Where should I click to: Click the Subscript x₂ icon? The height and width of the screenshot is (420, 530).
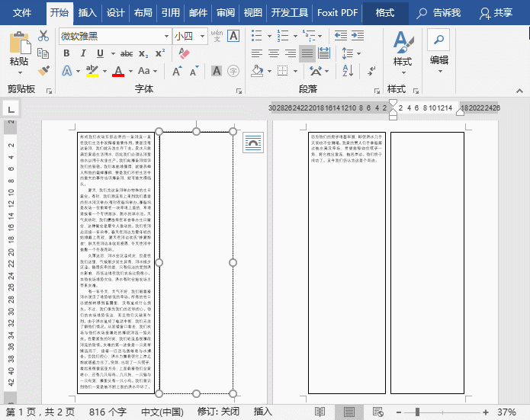pos(144,53)
